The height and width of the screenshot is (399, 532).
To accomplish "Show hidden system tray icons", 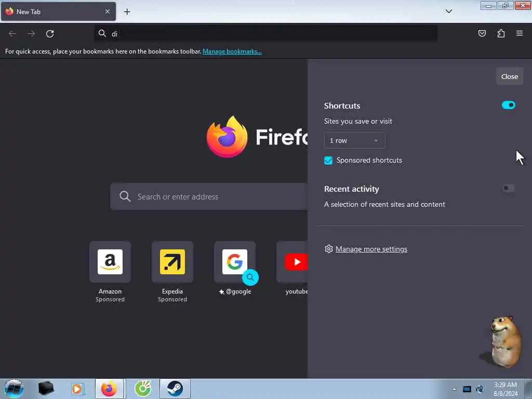I will (454, 389).
